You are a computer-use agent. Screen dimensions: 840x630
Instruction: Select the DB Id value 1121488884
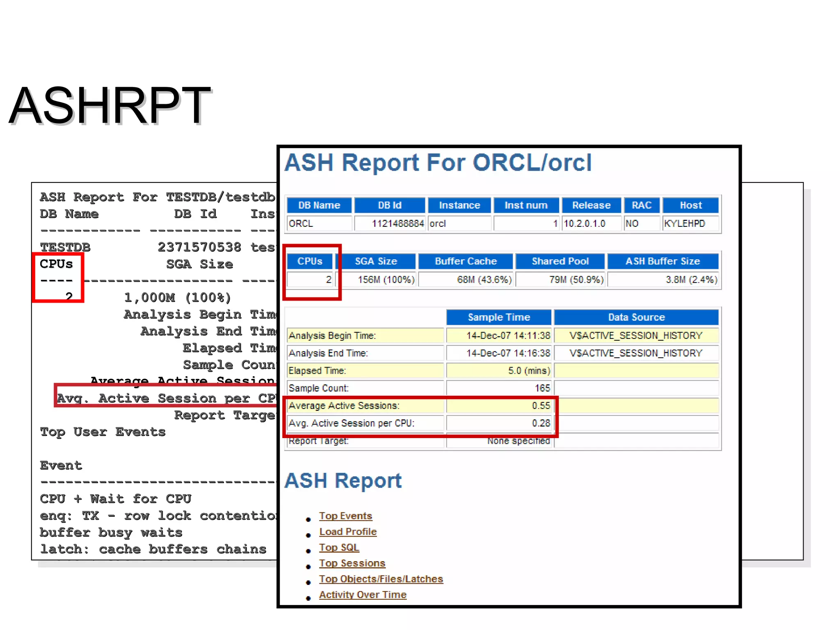pyautogui.click(x=390, y=224)
